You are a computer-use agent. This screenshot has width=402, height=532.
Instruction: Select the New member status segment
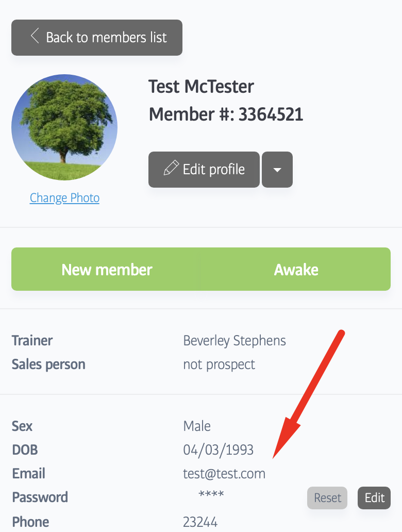pos(107,270)
